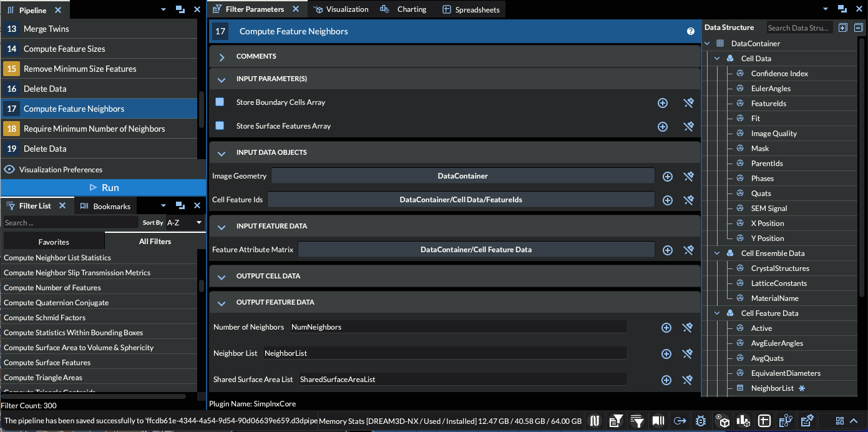Image resolution: width=868 pixels, height=432 pixels.
Task: Toggle the Visualization Preferences eye icon
Action: [x=9, y=169]
